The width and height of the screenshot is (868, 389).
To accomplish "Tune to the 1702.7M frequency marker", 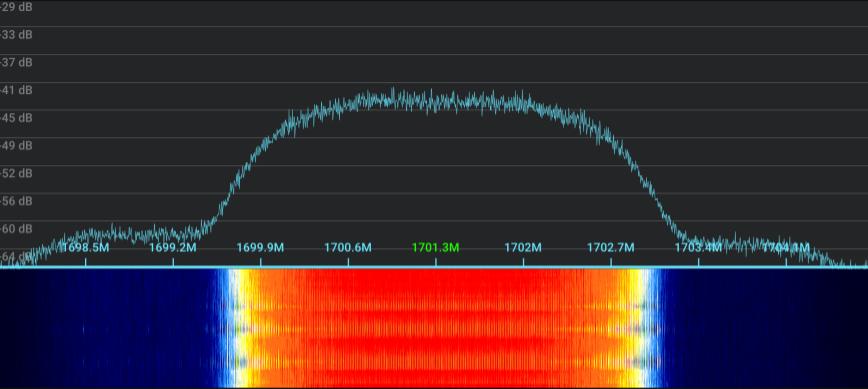I will point(611,247).
